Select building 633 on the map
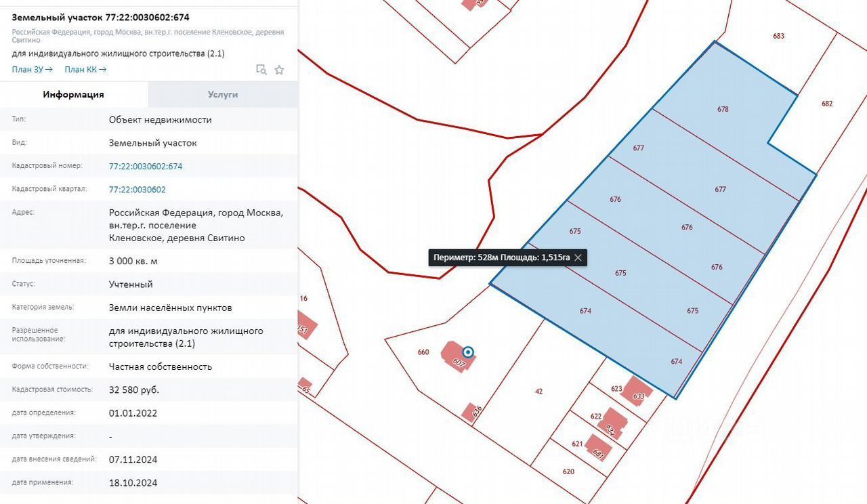Screen dimensions: 867x504 click(x=637, y=392)
